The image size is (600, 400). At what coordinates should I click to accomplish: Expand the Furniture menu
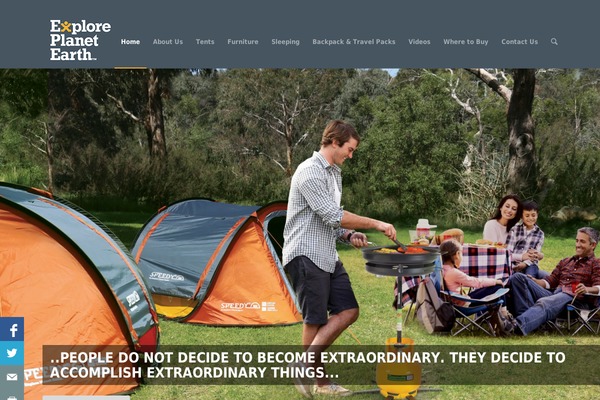click(x=243, y=42)
